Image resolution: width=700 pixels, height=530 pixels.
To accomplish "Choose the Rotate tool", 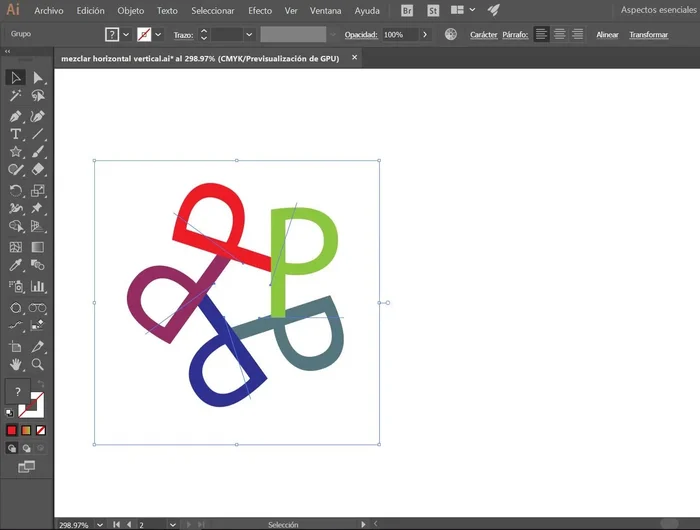I will 16,191.
